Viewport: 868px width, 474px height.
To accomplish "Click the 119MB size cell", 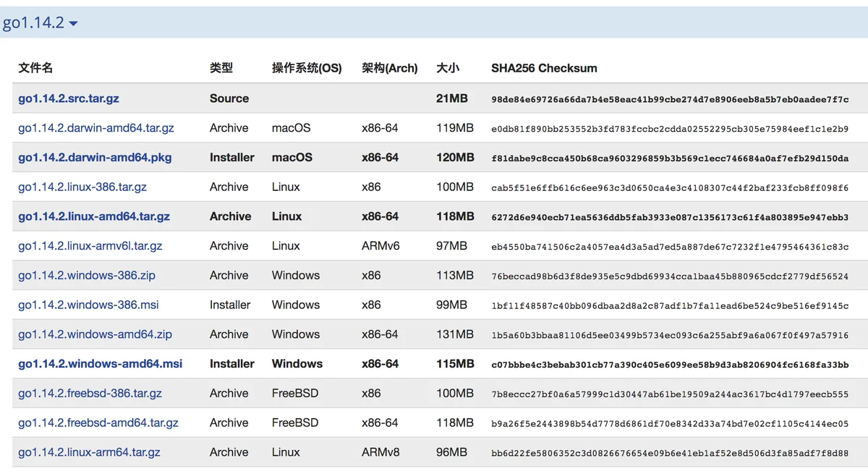I will (x=455, y=128).
